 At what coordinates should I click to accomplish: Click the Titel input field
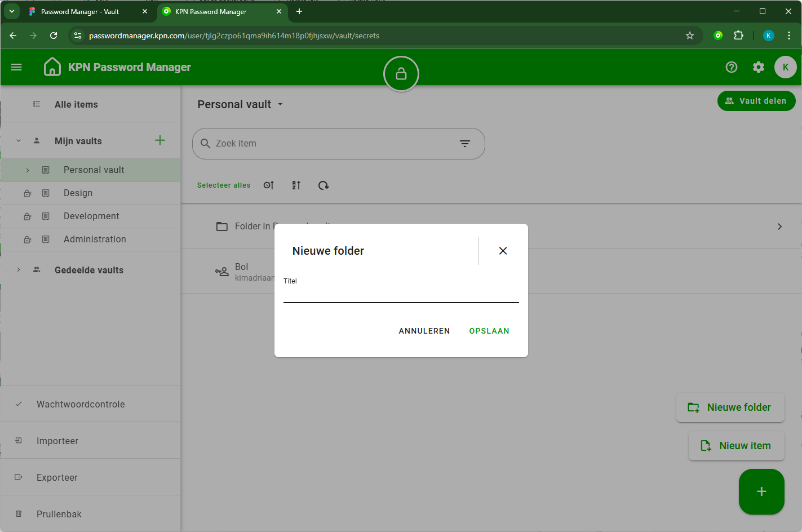[401, 294]
